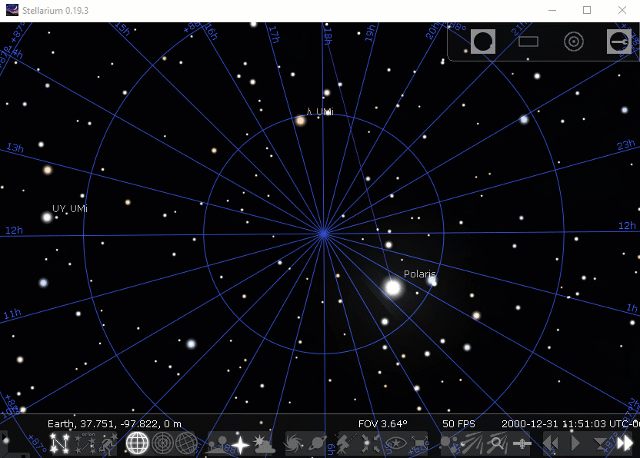The image size is (640, 458).
Task: Click the date 2000-12-31 11:51:03 readout
Action: tap(554, 424)
